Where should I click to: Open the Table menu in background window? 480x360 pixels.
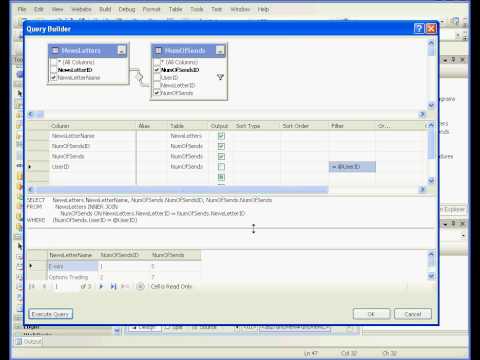tap(175, 9)
